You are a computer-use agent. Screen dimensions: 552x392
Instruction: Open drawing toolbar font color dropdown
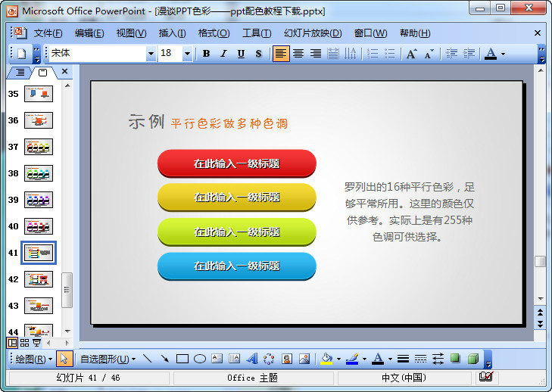pos(391,359)
